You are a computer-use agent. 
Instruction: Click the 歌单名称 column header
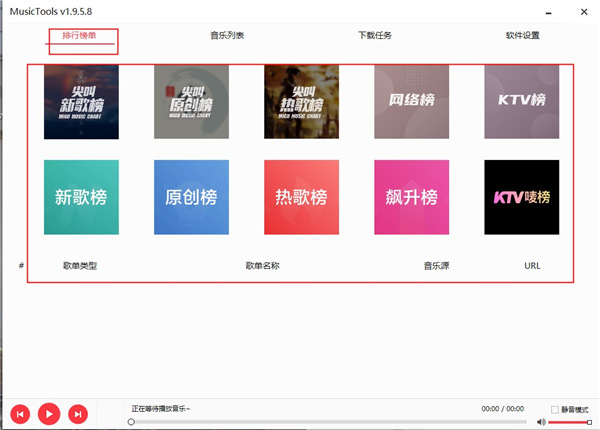[x=262, y=266]
